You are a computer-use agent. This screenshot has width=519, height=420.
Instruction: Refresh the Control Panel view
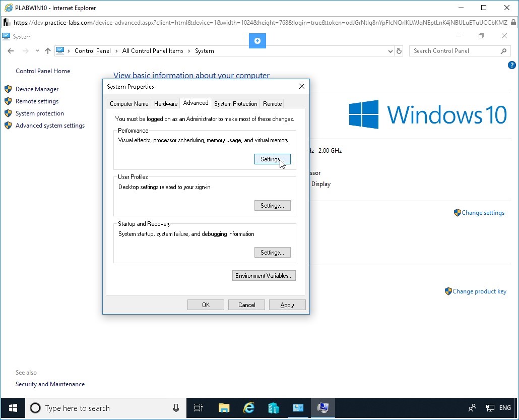point(399,51)
